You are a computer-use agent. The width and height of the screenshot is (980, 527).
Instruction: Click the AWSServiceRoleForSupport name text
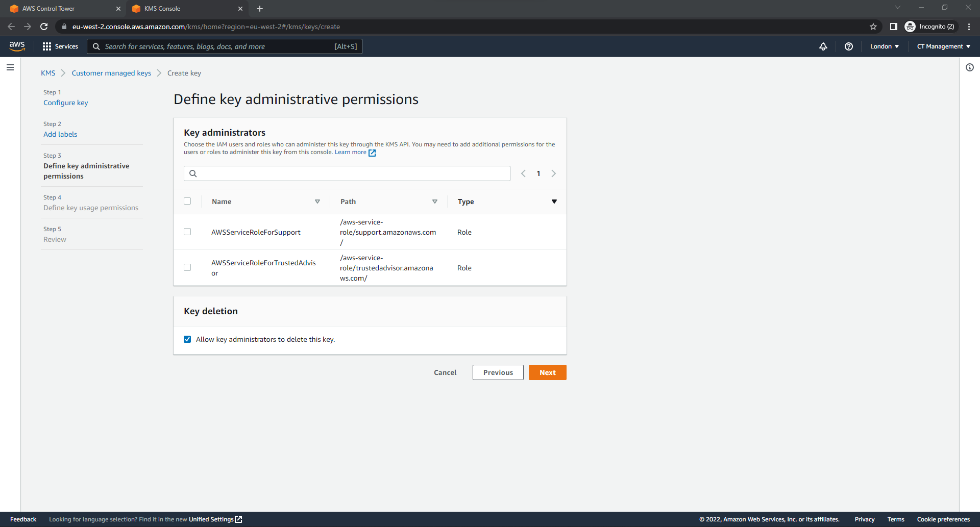[256, 232]
